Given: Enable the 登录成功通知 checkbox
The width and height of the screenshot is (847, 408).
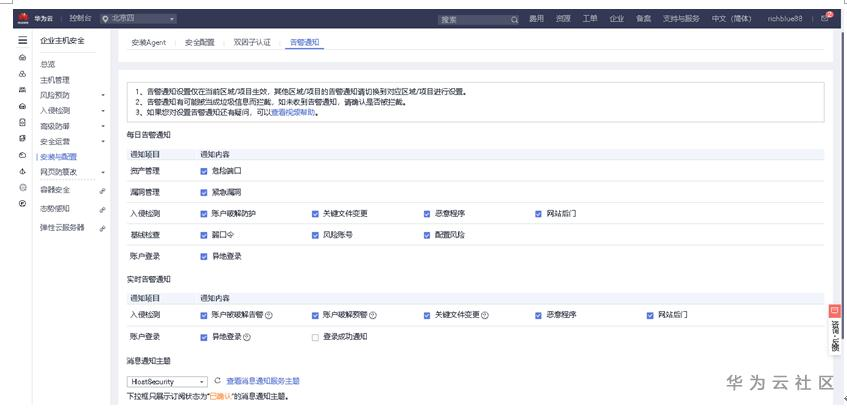Looking at the screenshot, I should [x=315, y=337].
